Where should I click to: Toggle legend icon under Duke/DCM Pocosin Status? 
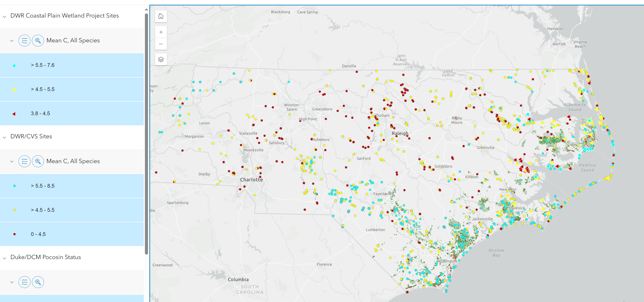pos(25,282)
